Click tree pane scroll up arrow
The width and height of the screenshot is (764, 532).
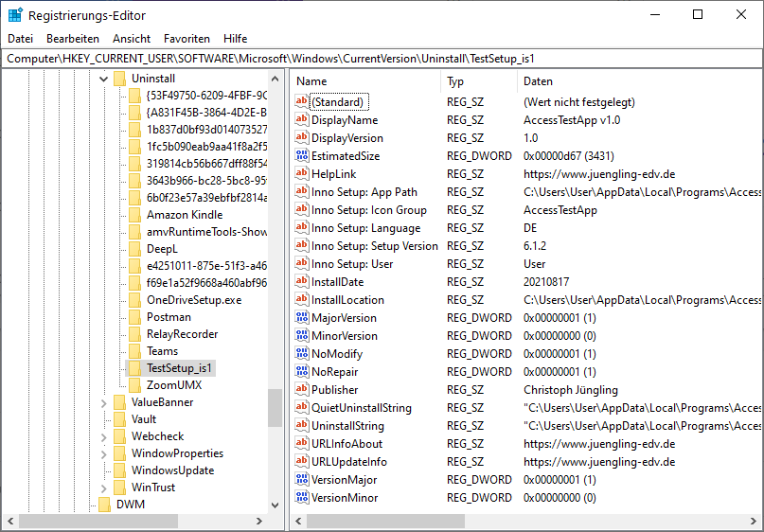[275, 79]
